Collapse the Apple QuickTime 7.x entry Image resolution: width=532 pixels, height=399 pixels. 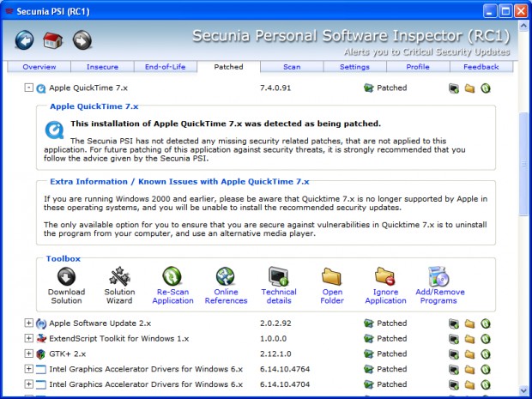coord(29,88)
